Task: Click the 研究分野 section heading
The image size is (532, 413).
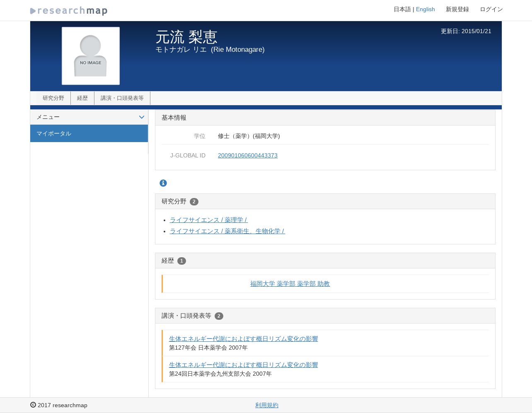Action: point(174,201)
